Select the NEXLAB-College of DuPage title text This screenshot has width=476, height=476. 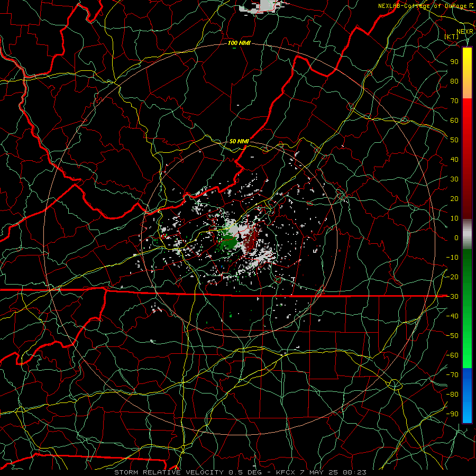pos(423,6)
